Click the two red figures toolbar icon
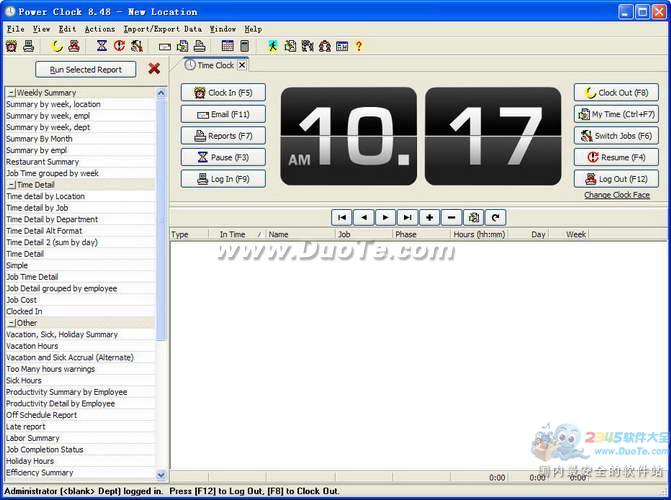The width and height of the screenshot is (671, 500). [325, 46]
